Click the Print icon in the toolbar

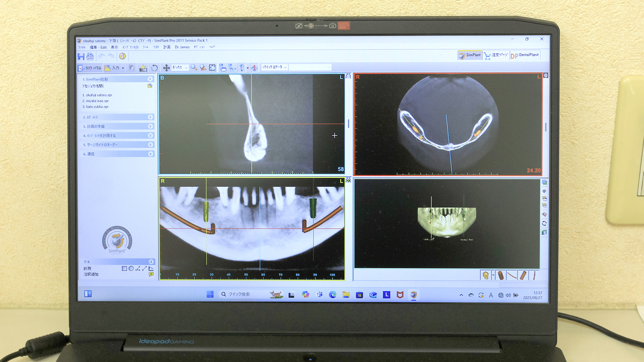click(90, 56)
